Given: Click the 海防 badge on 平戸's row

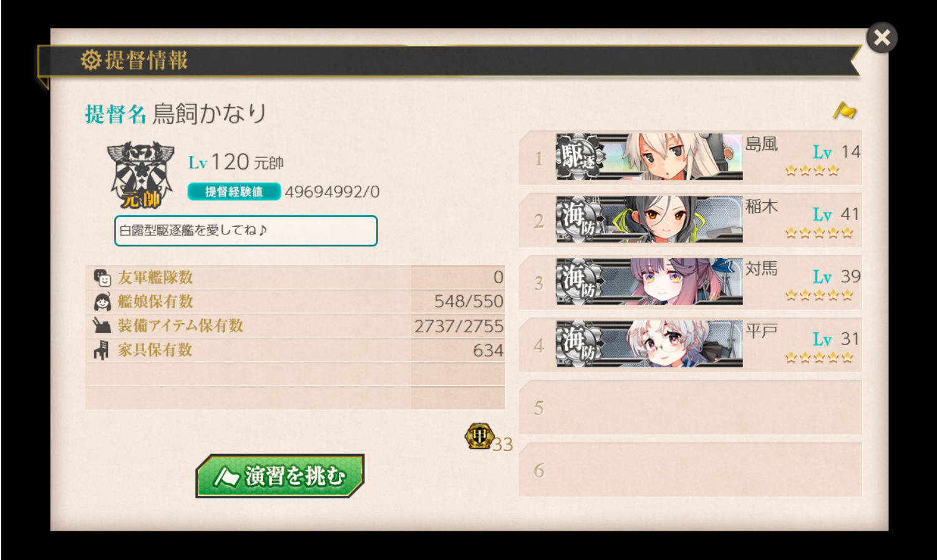Looking at the screenshot, I should pos(580,344).
